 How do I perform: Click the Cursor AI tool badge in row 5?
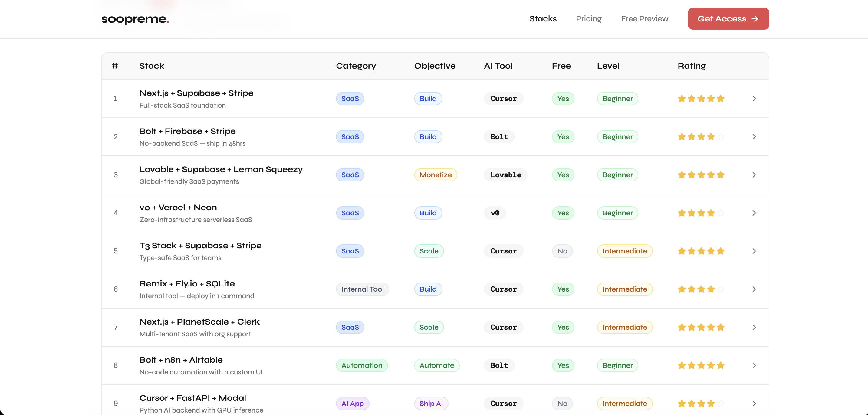click(503, 251)
